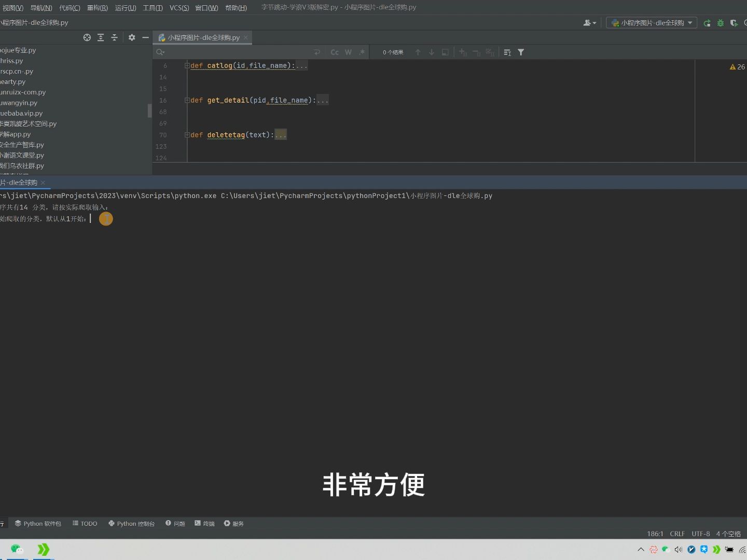Open 工具(T) menu
This screenshot has height=560, width=747.
coord(153,8)
